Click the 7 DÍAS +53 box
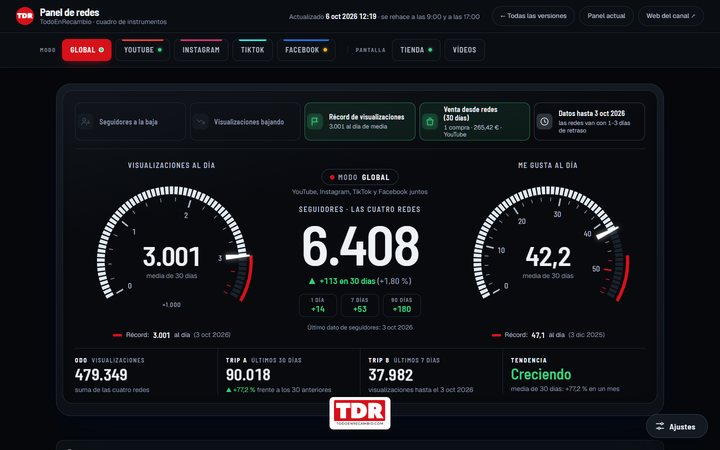 point(360,305)
